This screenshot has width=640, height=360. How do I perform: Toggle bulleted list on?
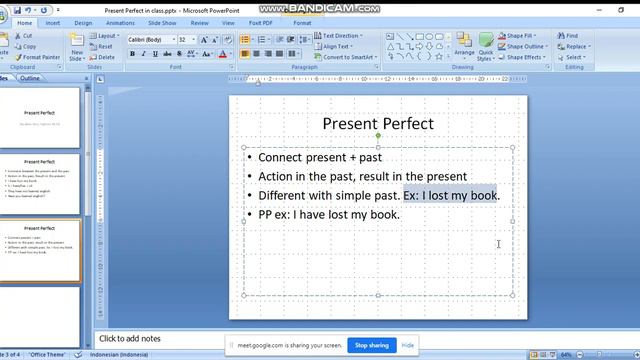(x=244, y=40)
